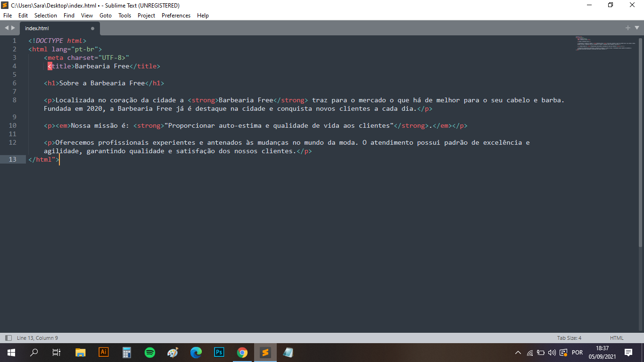
Task: Switch to Sublime Text taskbar icon
Action: [265, 353]
